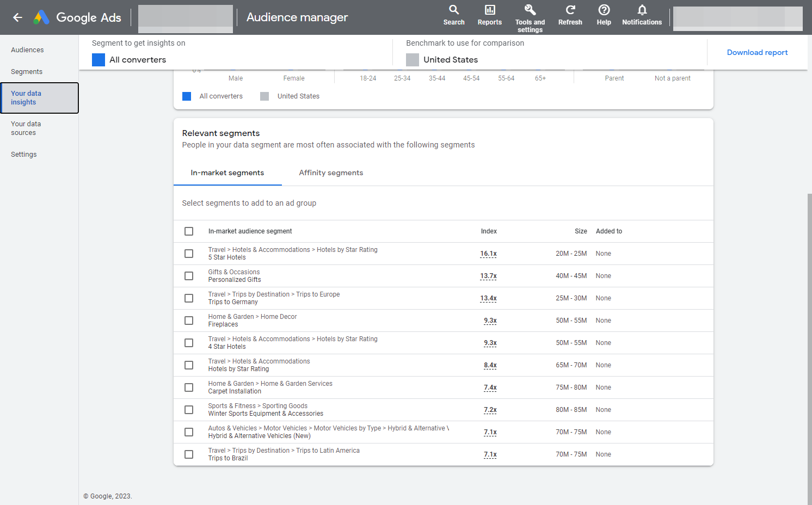Screen dimensions: 812x505
Task: Click the United States gray swatch in header
Action: pos(413,60)
